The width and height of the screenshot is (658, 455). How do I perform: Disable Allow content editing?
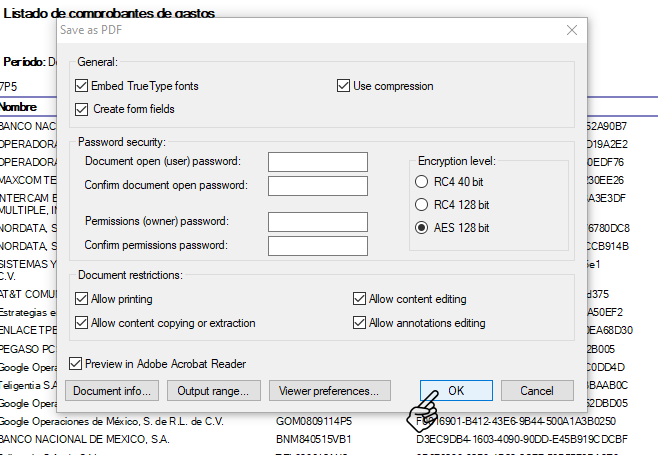[x=360, y=299]
